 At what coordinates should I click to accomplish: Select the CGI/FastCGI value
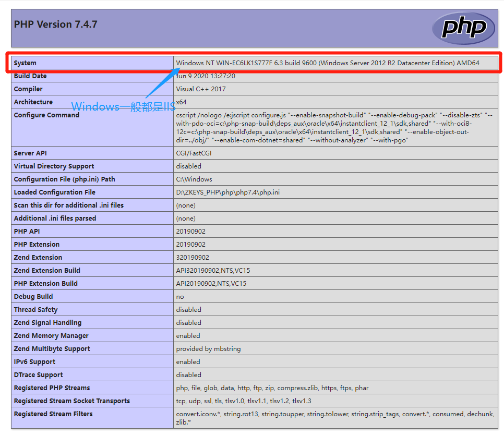[x=194, y=153]
